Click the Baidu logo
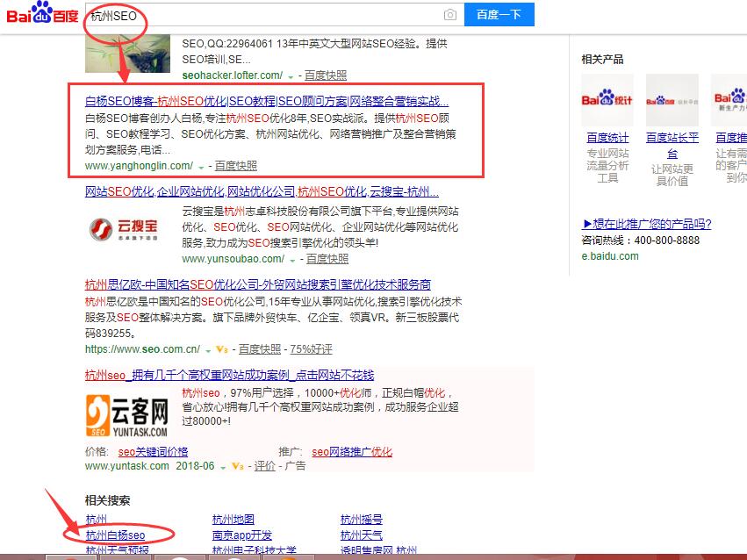Screen dimensions: 747x560 42,13
